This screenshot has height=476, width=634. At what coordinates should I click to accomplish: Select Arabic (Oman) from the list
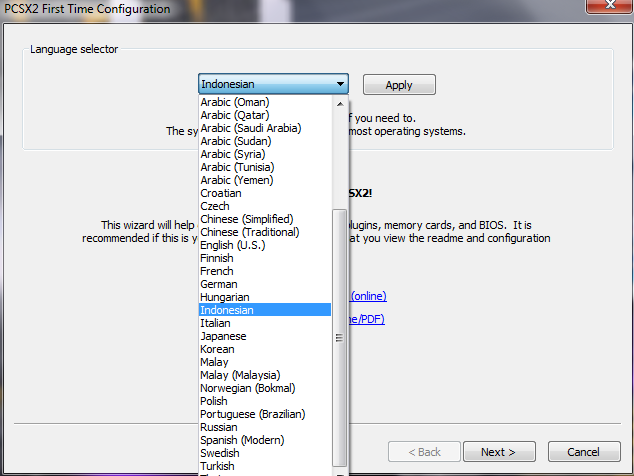[x=265, y=102]
